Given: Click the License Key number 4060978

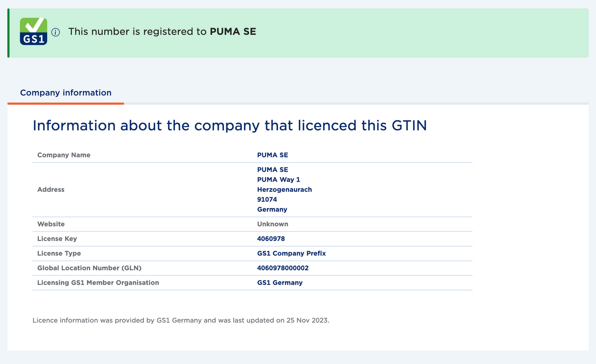Looking at the screenshot, I should click(x=271, y=239).
